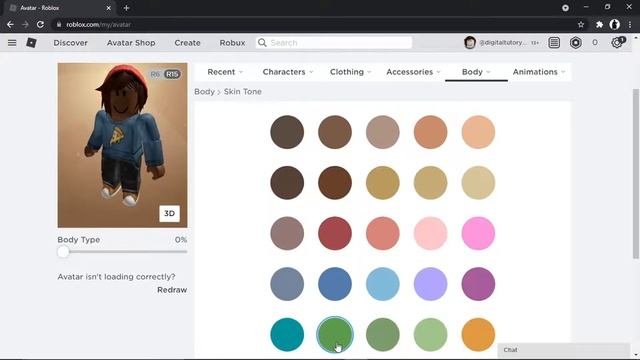Click the Body Type slider handle
This screenshot has width=640, height=360.
pyautogui.click(x=63, y=251)
